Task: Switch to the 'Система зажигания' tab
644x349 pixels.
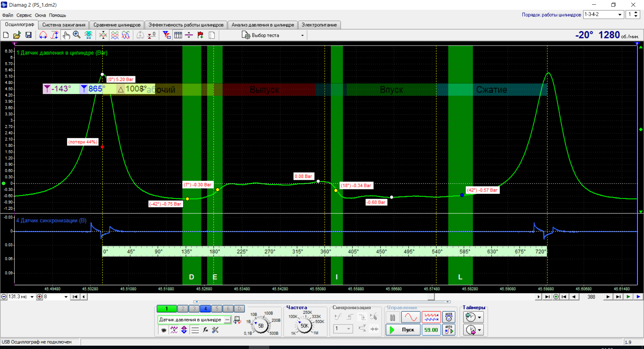Action: 64,25
